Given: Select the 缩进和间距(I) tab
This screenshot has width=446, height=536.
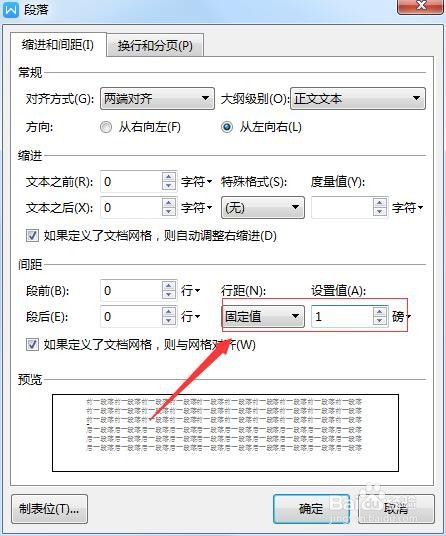Looking at the screenshot, I should 58,45.
